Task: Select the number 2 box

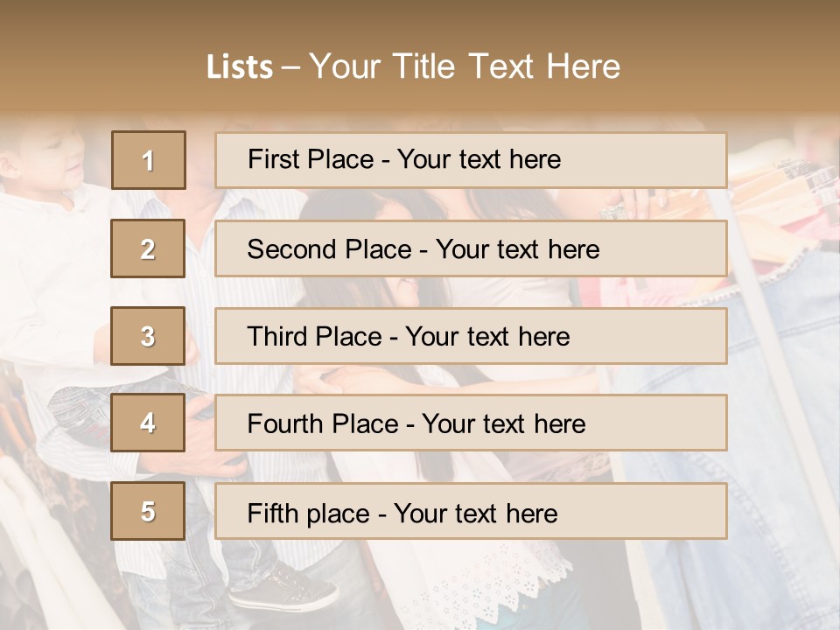Action: [x=148, y=248]
